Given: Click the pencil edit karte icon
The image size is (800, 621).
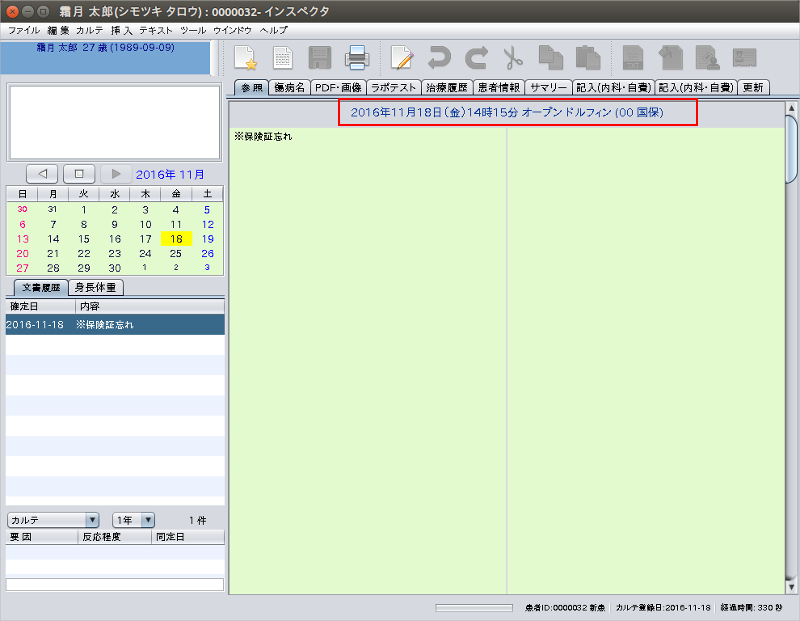Looking at the screenshot, I should click(x=402, y=58).
